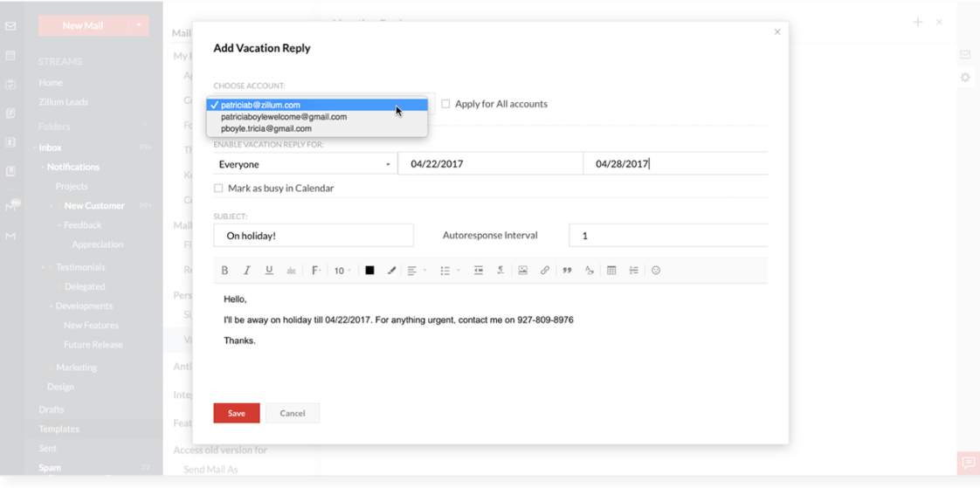The height and width of the screenshot is (488, 980).
Task: Click the Thanks. line in message body
Action: click(x=240, y=341)
